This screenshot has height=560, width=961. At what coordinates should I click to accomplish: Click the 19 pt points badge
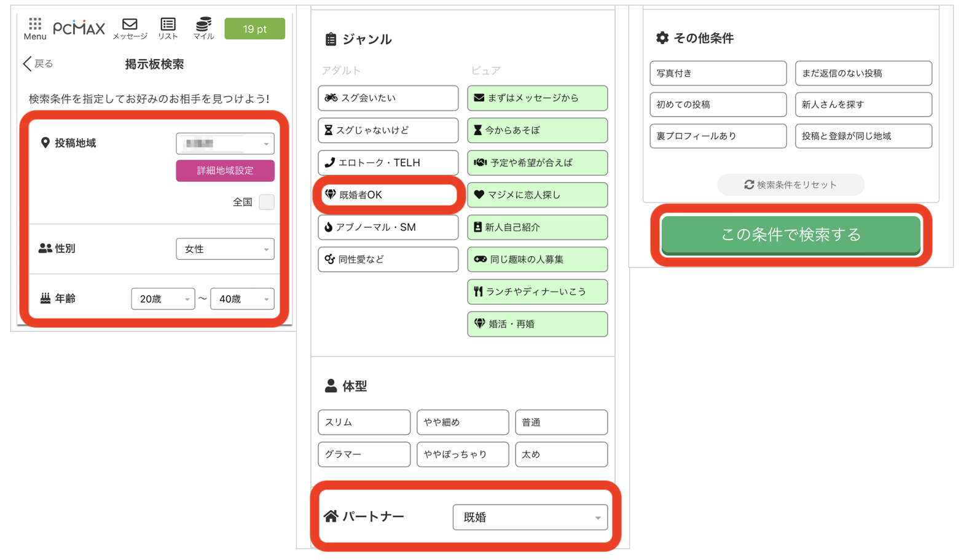pyautogui.click(x=254, y=29)
